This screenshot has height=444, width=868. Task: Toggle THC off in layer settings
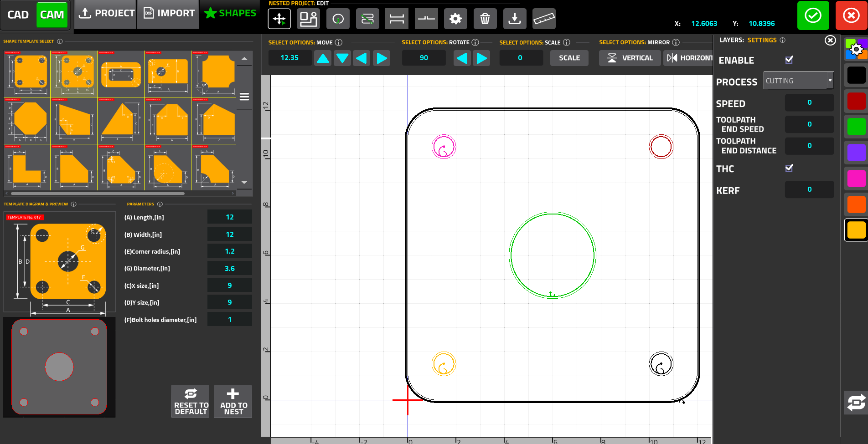point(789,168)
